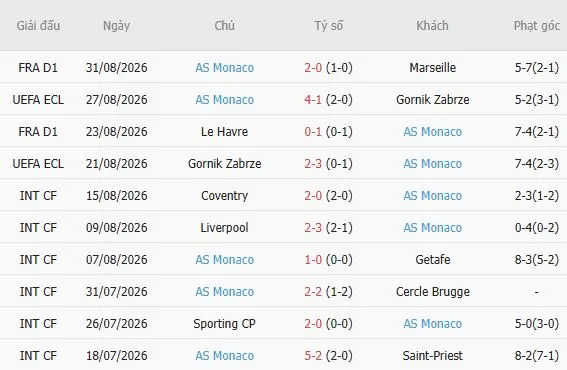The width and height of the screenshot is (567, 370).
Task: Click the Phạt góc column header
Action: point(537,26)
